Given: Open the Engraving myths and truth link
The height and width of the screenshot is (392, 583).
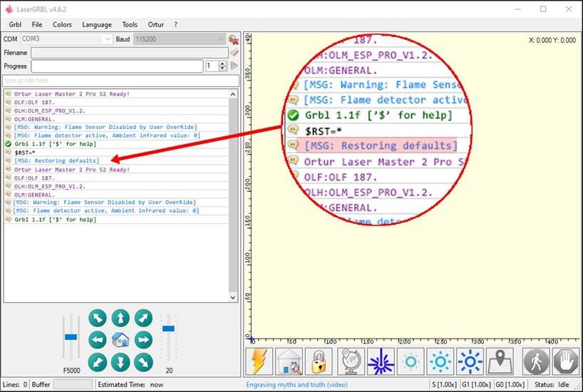Looking at the screenshot, I should (x=296, y=385).
